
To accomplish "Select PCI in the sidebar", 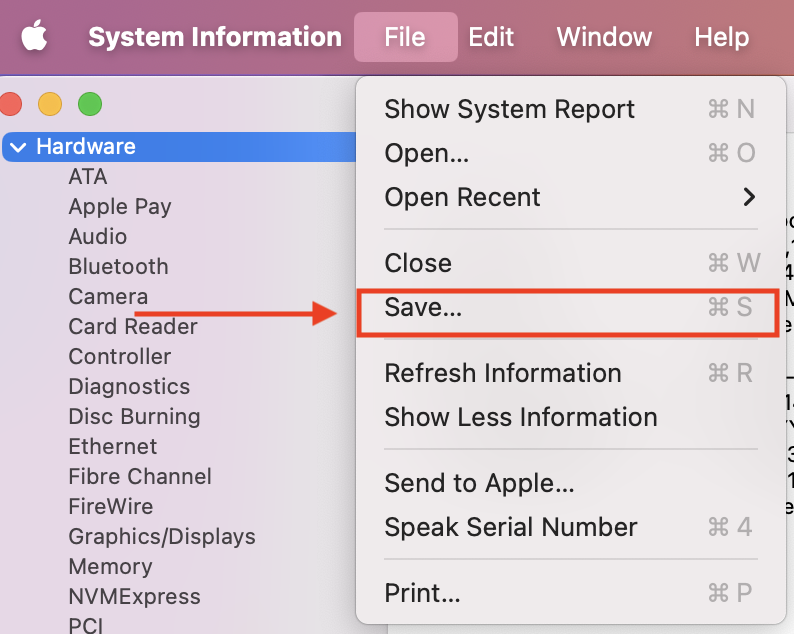I will point(85,626).
